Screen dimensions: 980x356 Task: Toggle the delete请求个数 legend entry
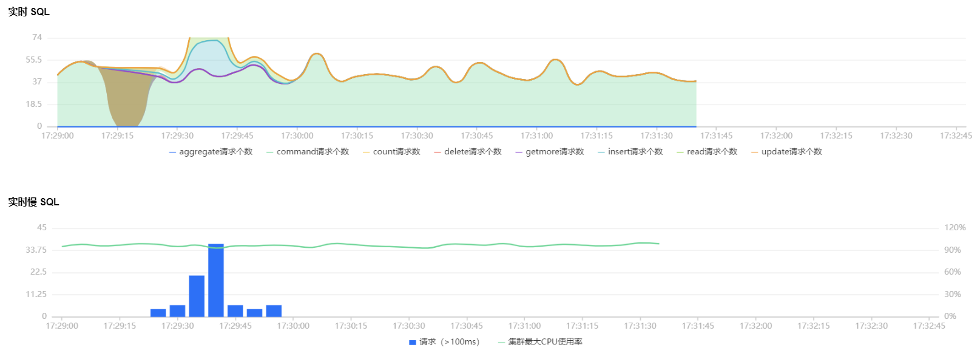click(468, 152)
